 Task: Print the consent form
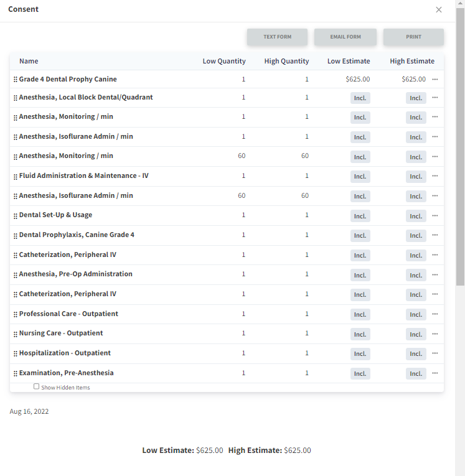click(x=413, y=37)
